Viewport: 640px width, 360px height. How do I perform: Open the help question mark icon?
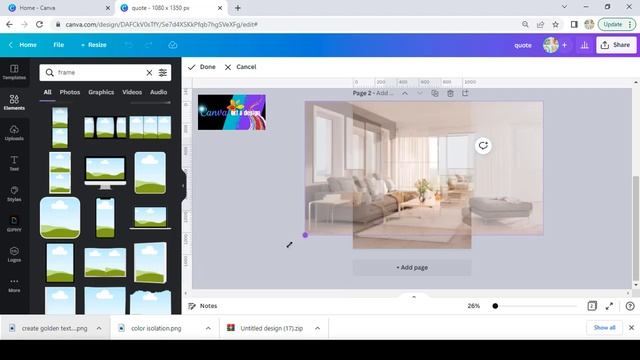(630, 306)
